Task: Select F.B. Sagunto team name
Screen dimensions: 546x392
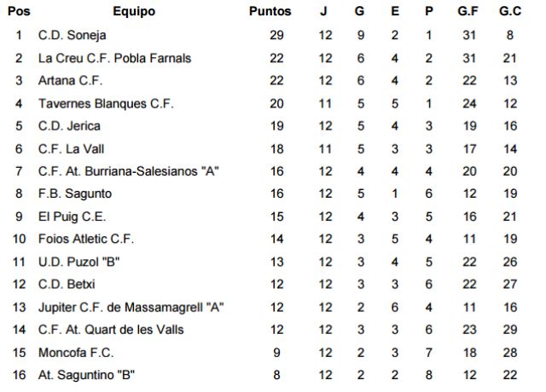Action: pos(74,193)
